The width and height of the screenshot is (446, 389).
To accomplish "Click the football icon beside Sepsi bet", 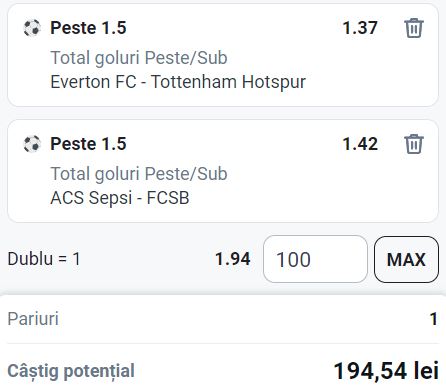I will tap(32, 144).
